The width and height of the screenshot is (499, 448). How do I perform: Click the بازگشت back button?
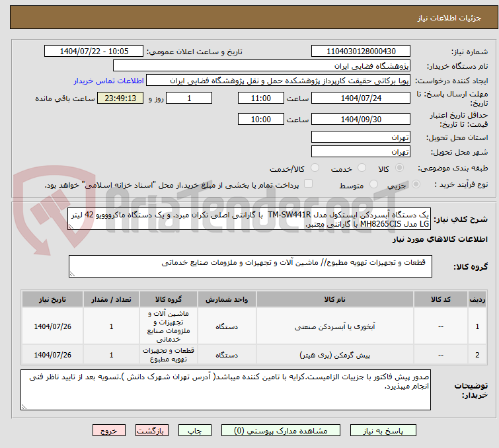tap(152, 431)
